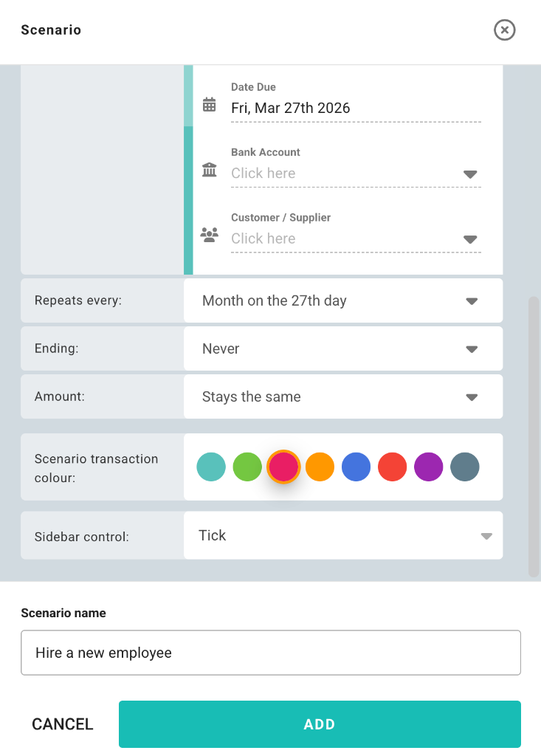Pick the teal scenario colour
The width and height of the screenshot is (541, 756).
pos(211,467)
